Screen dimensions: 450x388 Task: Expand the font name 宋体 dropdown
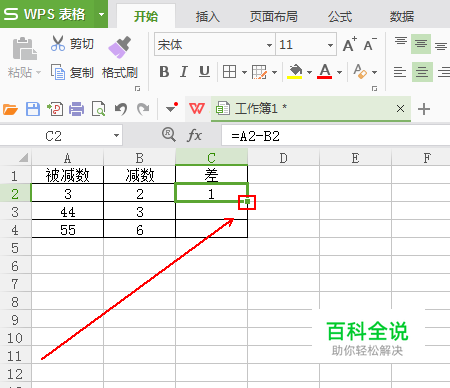(x=269, y=45)
